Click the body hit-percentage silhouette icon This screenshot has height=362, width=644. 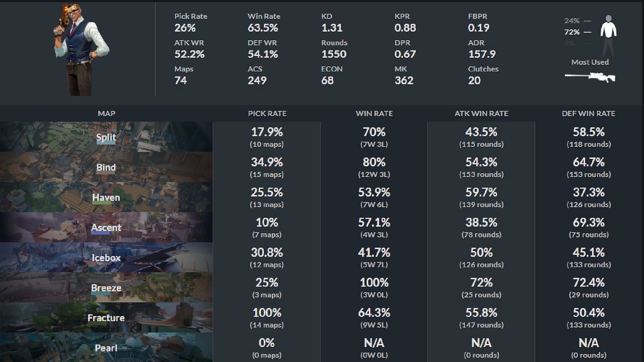(x=608, y=35)
